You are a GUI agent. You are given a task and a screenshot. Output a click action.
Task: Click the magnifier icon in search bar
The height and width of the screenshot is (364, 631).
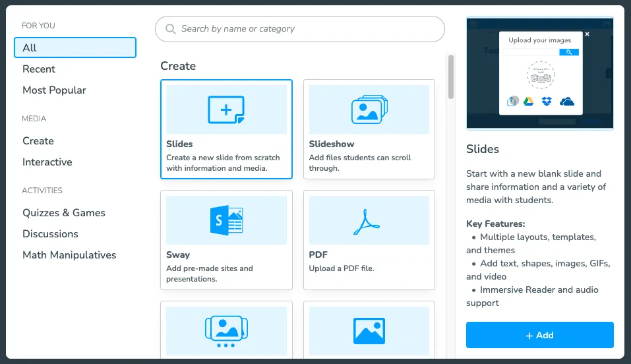click(x=171, y=29)
